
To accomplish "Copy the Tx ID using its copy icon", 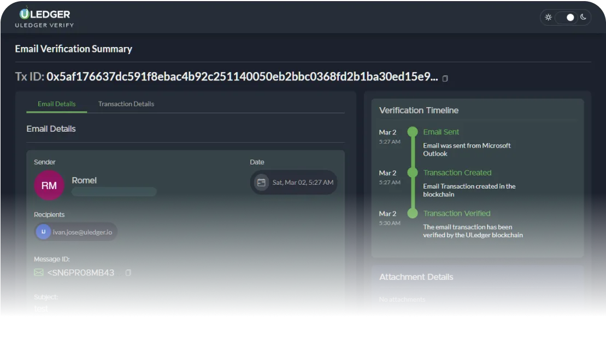I will 445,78.
